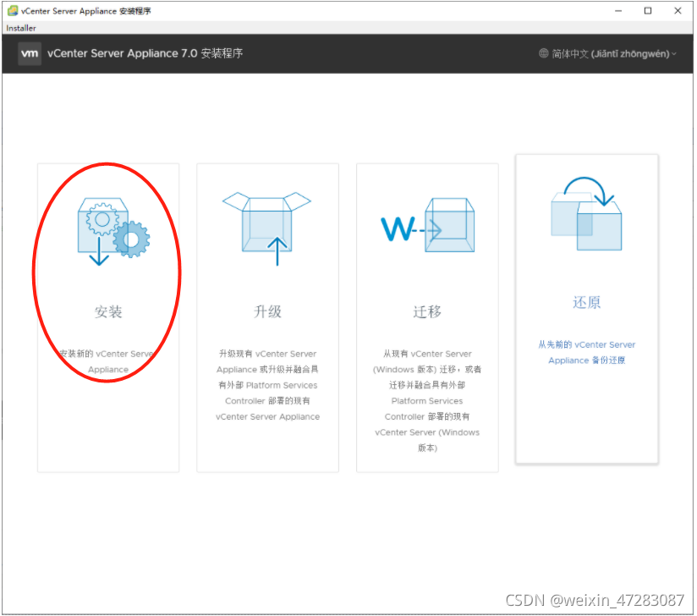697x616 pixels.
Task: Click the vCenter app icon in title bar
Action: [x=13, y=11]
